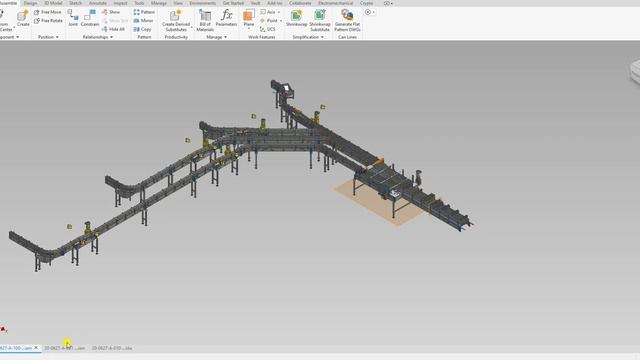
Task: Open the Bill of Materials
Action: [205, 20]
